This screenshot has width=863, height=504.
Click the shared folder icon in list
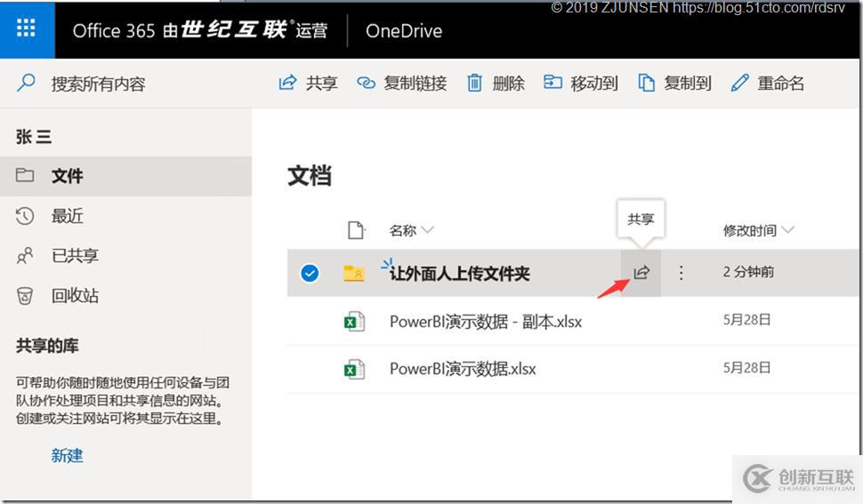pos(354,273)
